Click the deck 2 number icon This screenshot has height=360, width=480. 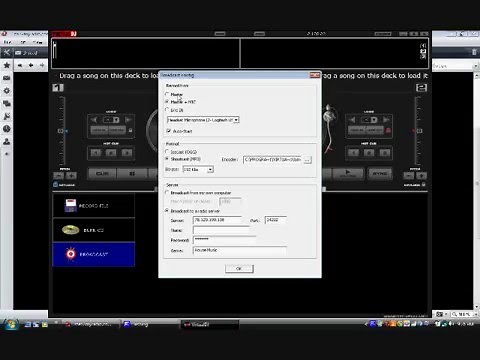coord(421,88)
